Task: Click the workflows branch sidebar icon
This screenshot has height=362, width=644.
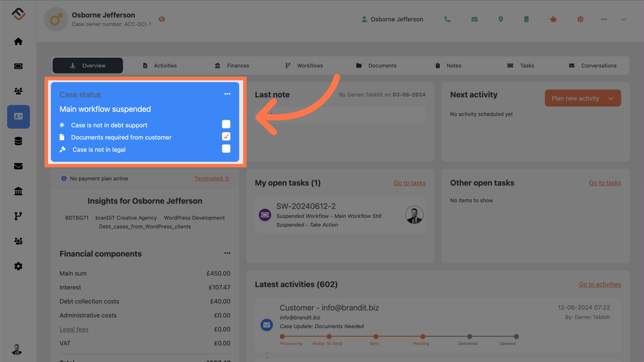Action: coord(18,216)
